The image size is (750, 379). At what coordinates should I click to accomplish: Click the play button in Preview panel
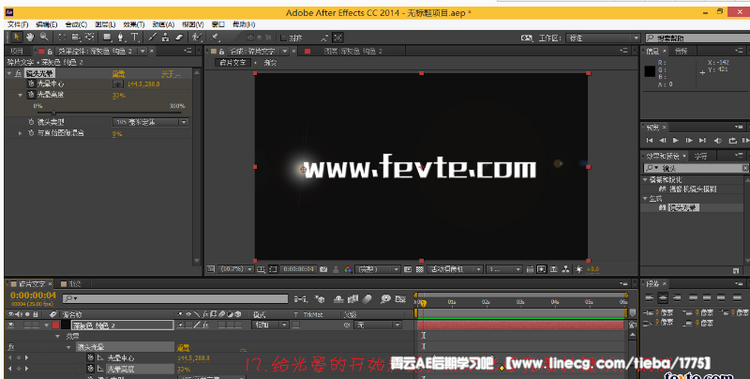click(675, 140)
